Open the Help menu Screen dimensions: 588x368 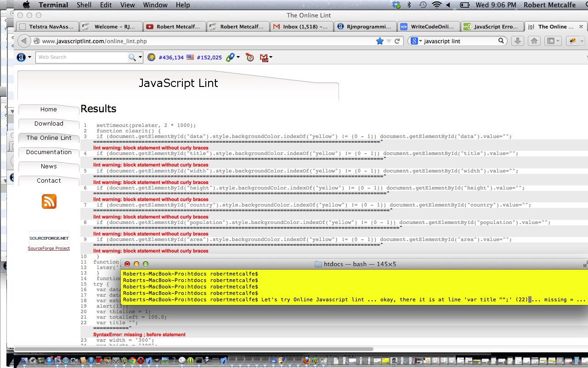tap(183, 5)
